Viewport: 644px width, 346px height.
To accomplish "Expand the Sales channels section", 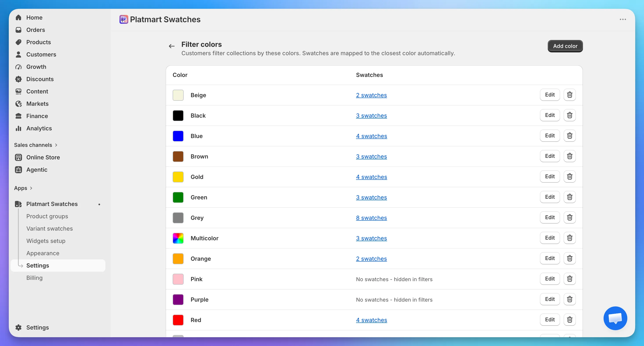I will (36, 145).
